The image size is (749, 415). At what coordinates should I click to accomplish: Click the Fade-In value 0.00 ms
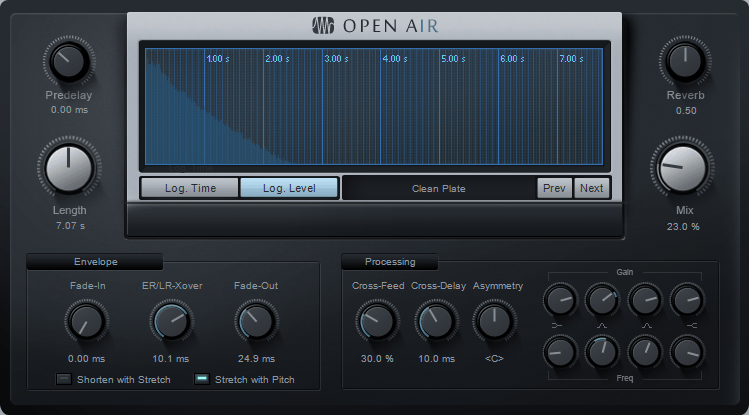[86, 359]
